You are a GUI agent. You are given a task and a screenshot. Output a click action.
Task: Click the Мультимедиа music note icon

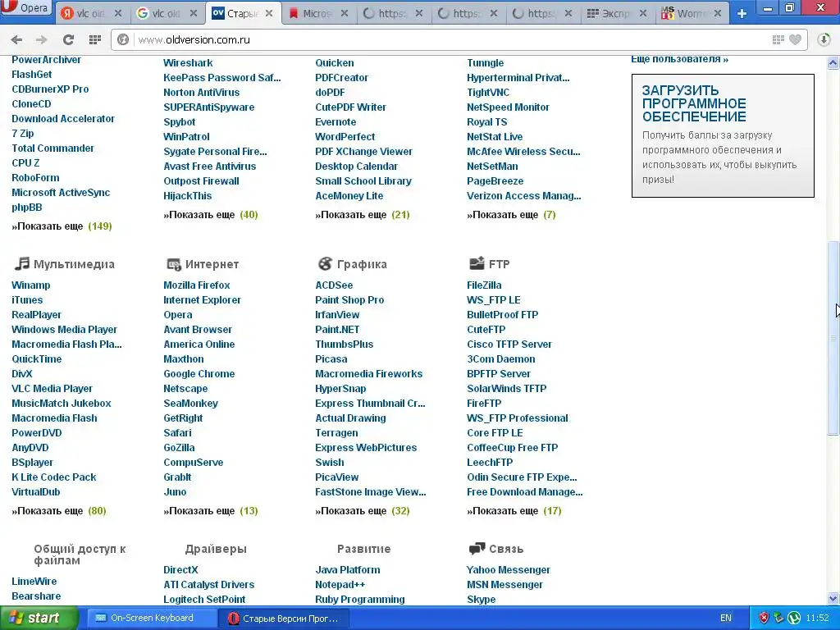pos(21,263)
